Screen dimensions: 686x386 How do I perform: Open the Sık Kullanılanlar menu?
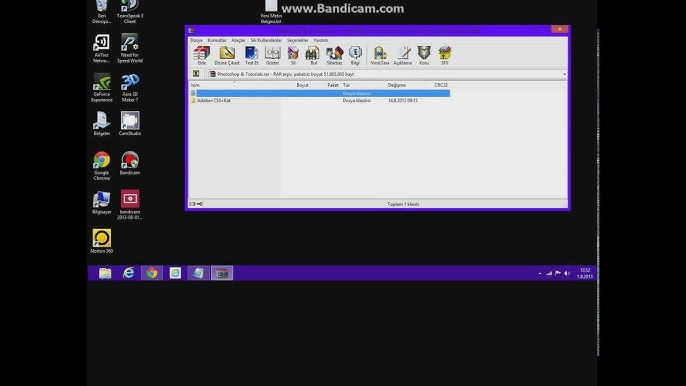(x=266, y=40)
